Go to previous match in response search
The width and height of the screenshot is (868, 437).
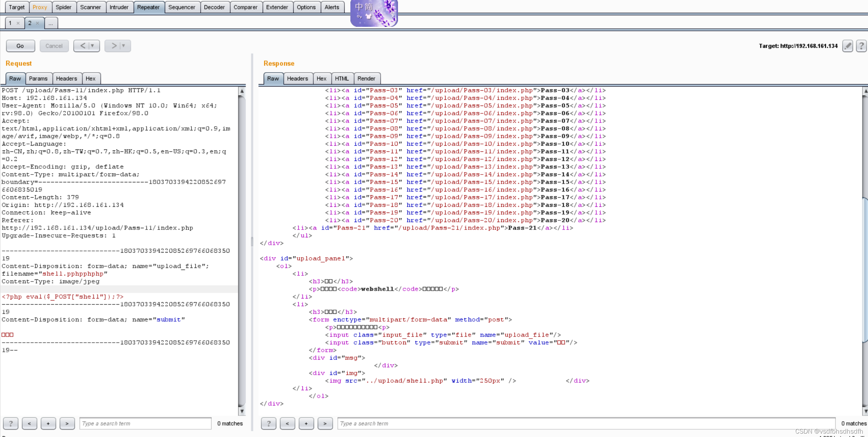point(287,423)
